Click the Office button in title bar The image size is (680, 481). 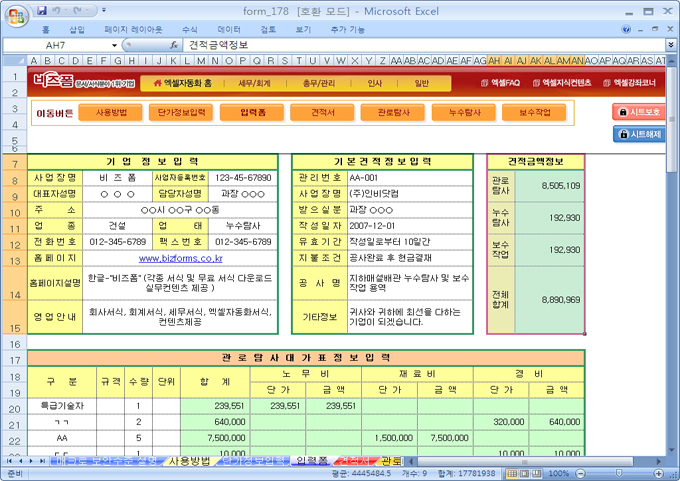16,17
